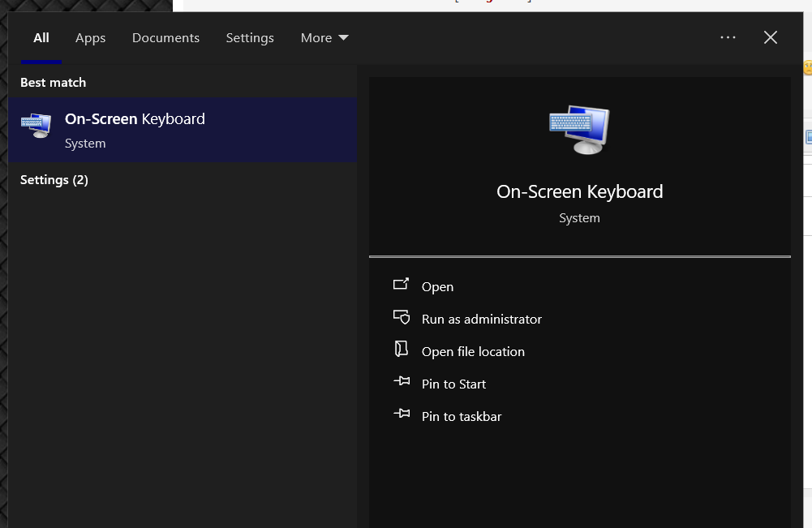
Task: Click the On-Screen Keyboard icon in results list
Action: (36, 126)
